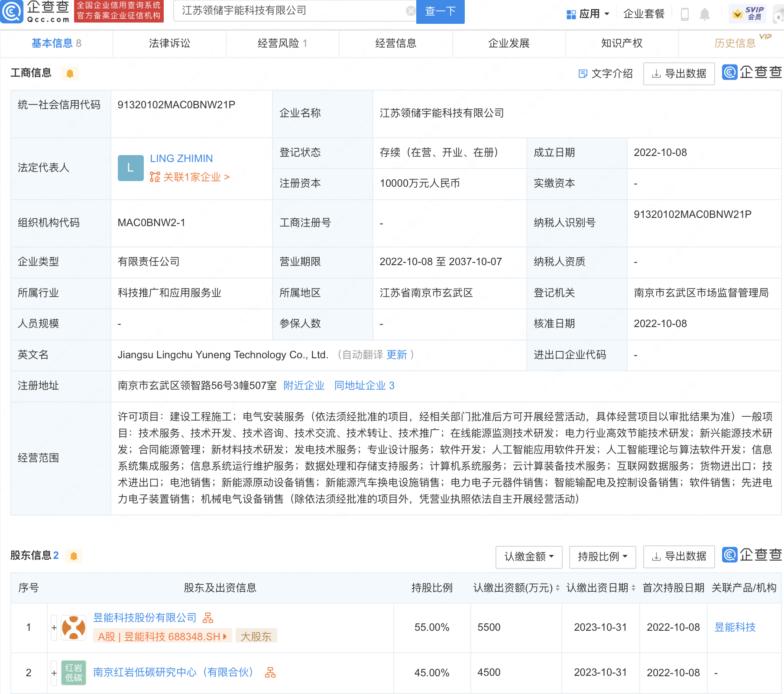Clear the search box with the X icon

[x=411, y=11]
